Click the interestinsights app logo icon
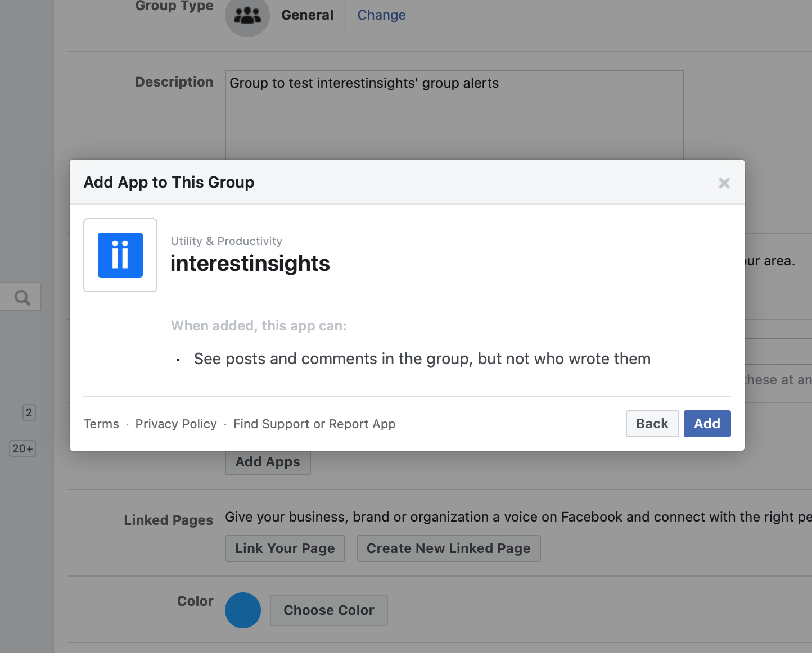The height and width of the screenshot is (653, 812). point(120,255)
